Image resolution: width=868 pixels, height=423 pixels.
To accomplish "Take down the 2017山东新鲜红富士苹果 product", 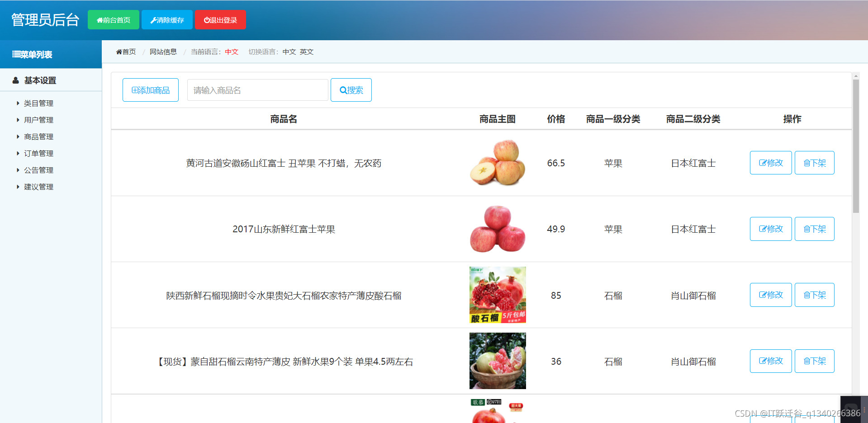I will [x=815, y=229].
